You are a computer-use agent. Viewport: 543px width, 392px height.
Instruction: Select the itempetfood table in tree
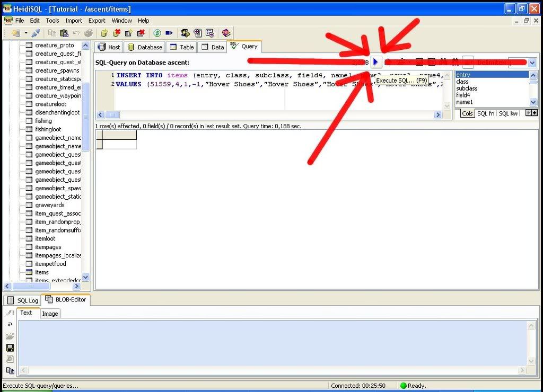pos(50,264)
